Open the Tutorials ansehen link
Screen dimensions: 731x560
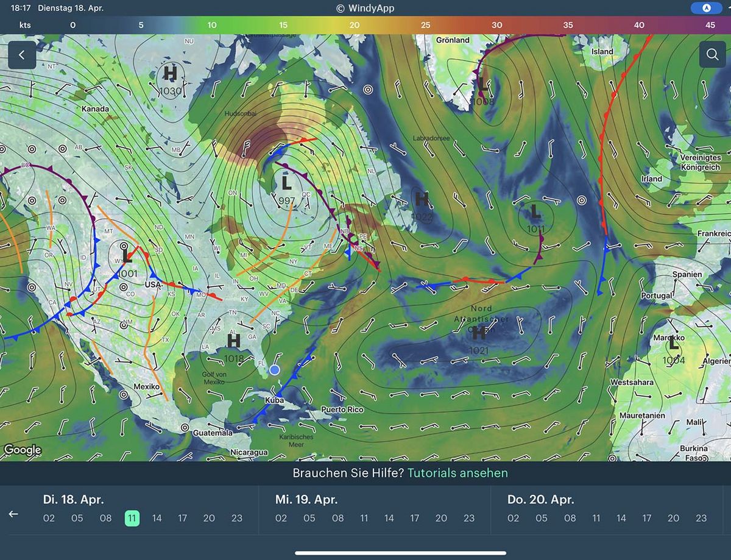(x=457, y=473)
